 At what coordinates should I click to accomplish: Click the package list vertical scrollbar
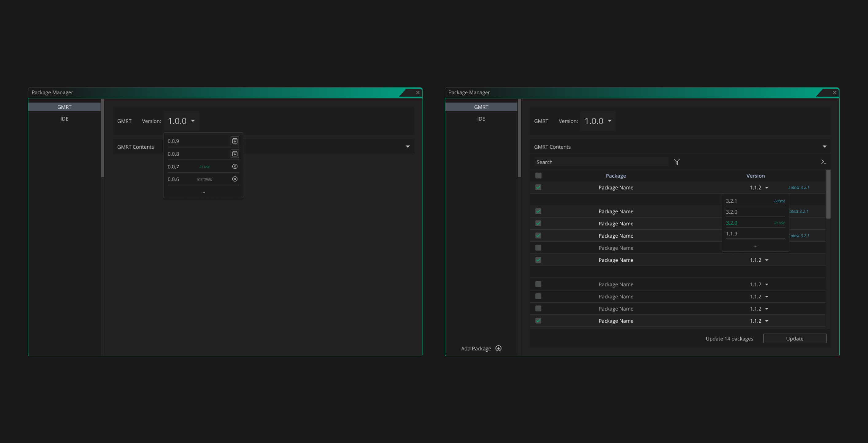(828, 194)
